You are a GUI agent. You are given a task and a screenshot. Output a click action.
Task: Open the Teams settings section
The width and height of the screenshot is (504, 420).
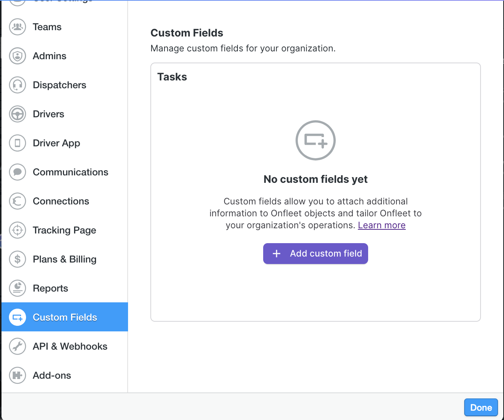point(65,27)
